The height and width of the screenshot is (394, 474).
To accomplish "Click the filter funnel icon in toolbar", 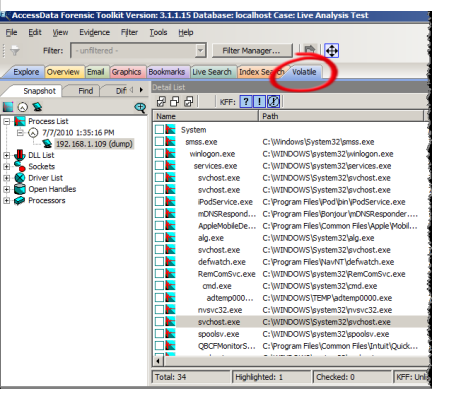I will (15, 51).
